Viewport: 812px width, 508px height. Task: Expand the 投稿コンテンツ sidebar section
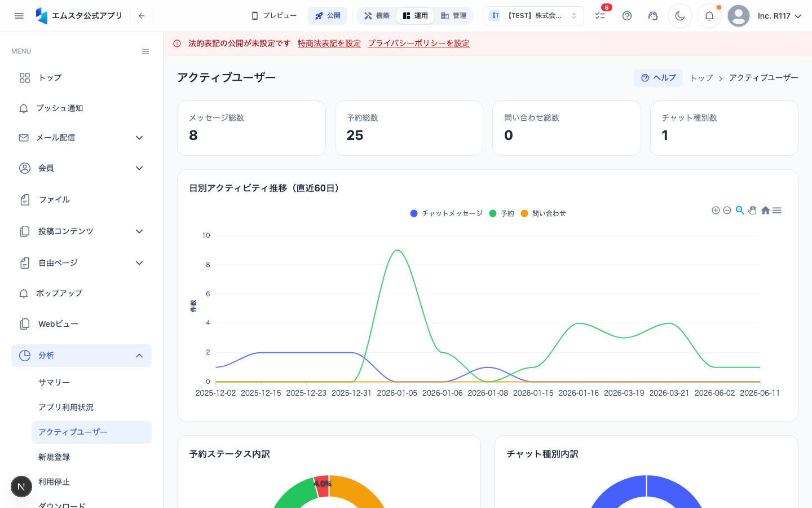(81, 231)
